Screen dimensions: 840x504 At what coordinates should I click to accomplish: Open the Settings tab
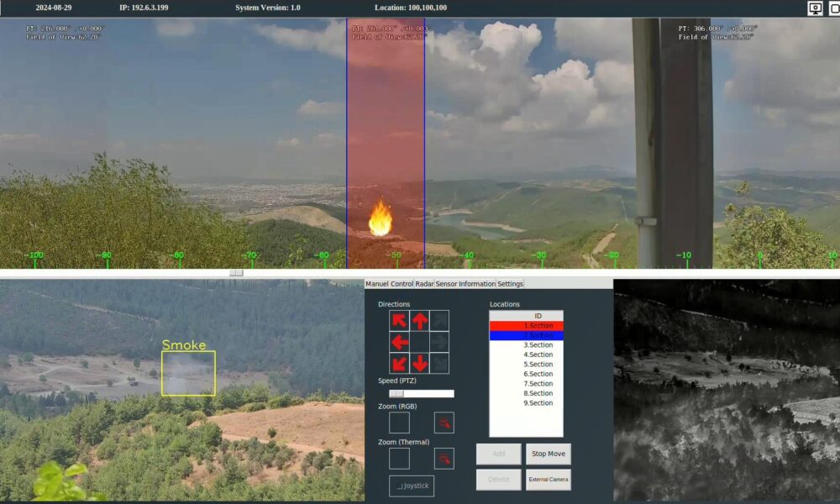tap(510, 284)
